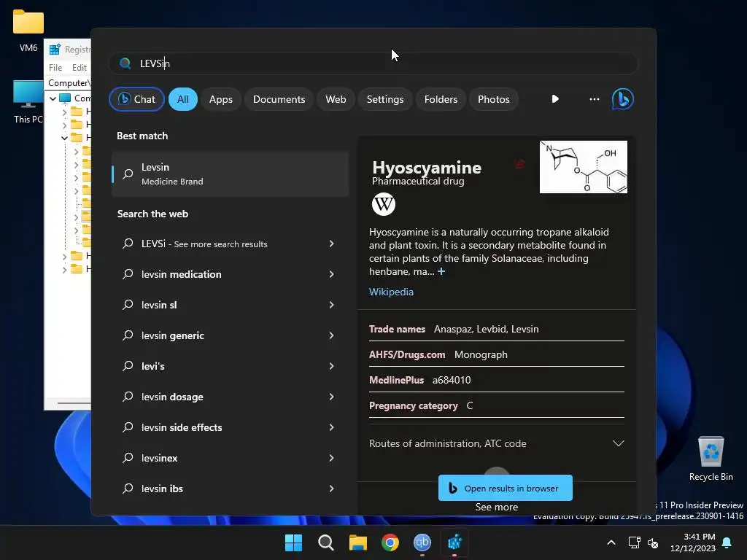The width and height of the screenshot is (747, 560).
Task: Collapse Computer node in Registry Editor tree
Action: 53,98
